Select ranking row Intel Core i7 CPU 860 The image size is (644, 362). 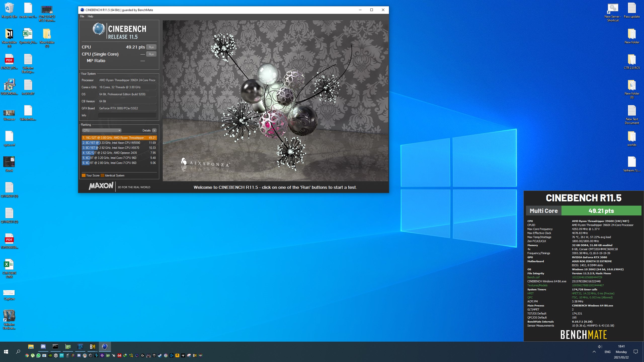(x=119, y=163)
